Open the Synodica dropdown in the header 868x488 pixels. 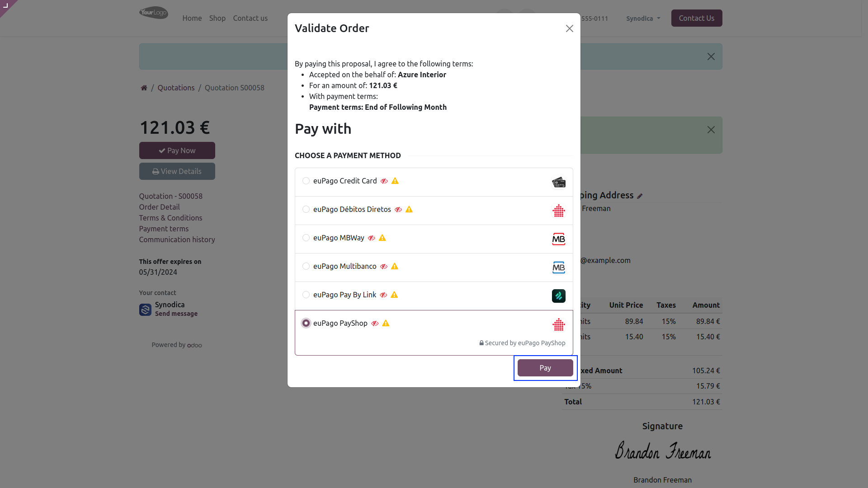click(643, 19)
